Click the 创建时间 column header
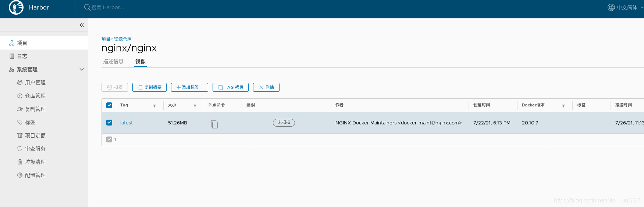This screenshot has height=207, width=644. click(481, 105)
